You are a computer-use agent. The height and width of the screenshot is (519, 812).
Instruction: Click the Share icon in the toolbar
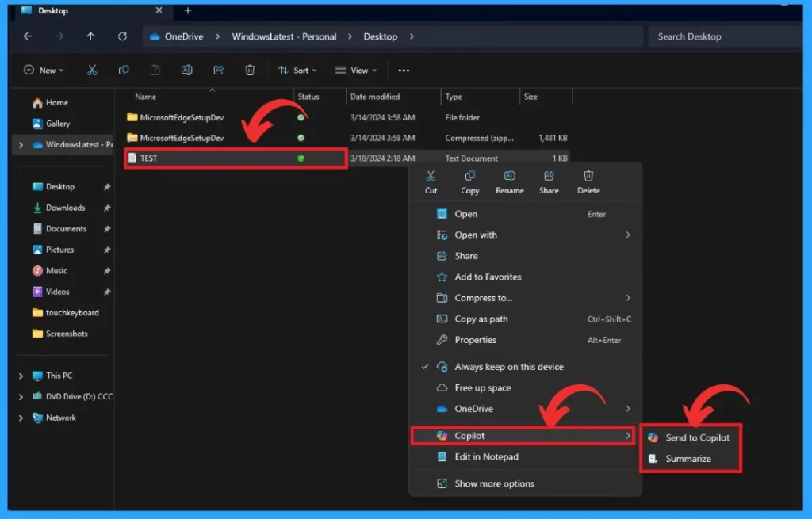[x=219, y=70]
